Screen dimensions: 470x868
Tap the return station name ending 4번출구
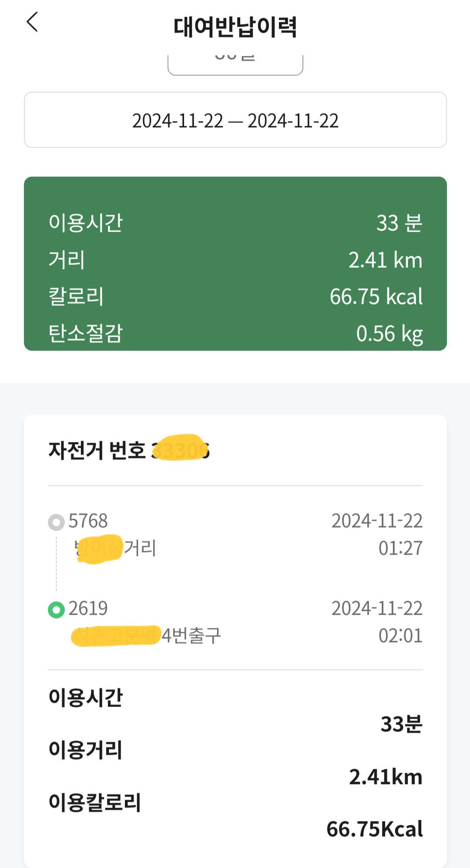pos(146,636)
